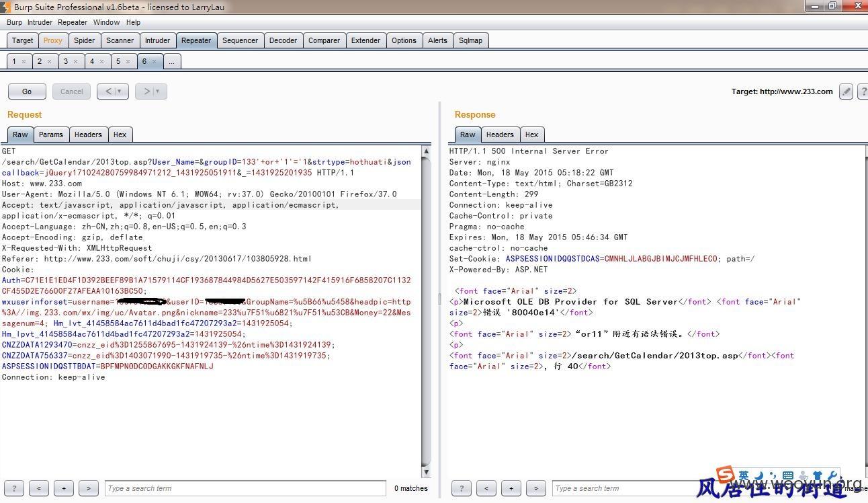Click the plus button in request search bar
Image resolution: width=868 pixels, height=503 pixels.
64,488
